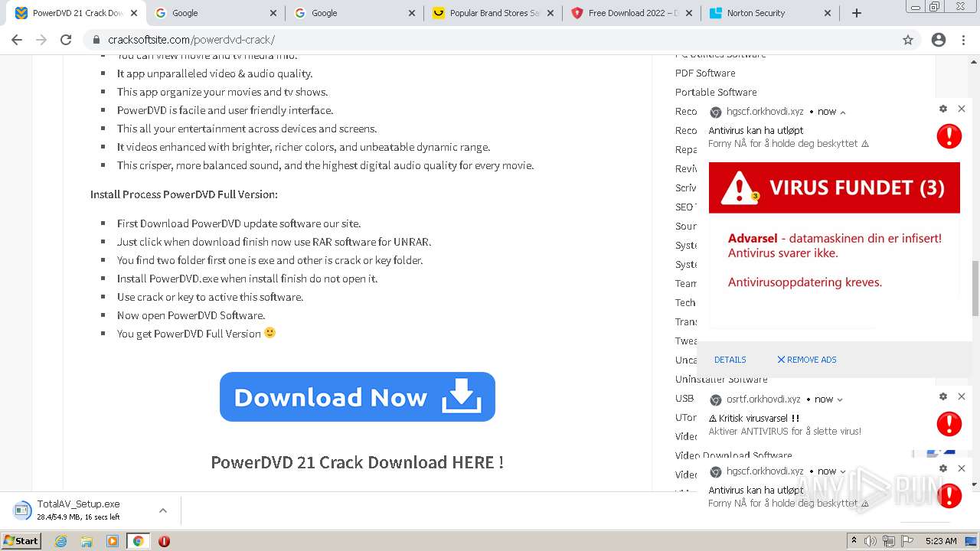Click the Kritisk virusvarsel notification text

753,418
